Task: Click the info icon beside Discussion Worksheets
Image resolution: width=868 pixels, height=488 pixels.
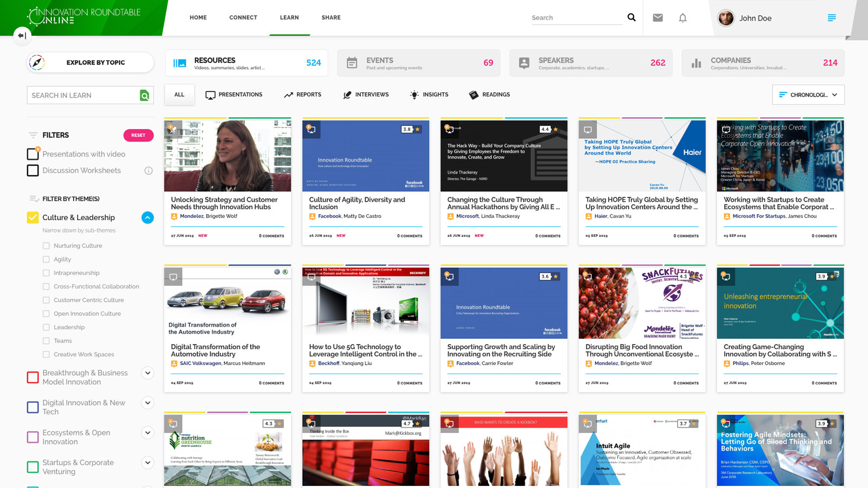Action: pos(148,171)
